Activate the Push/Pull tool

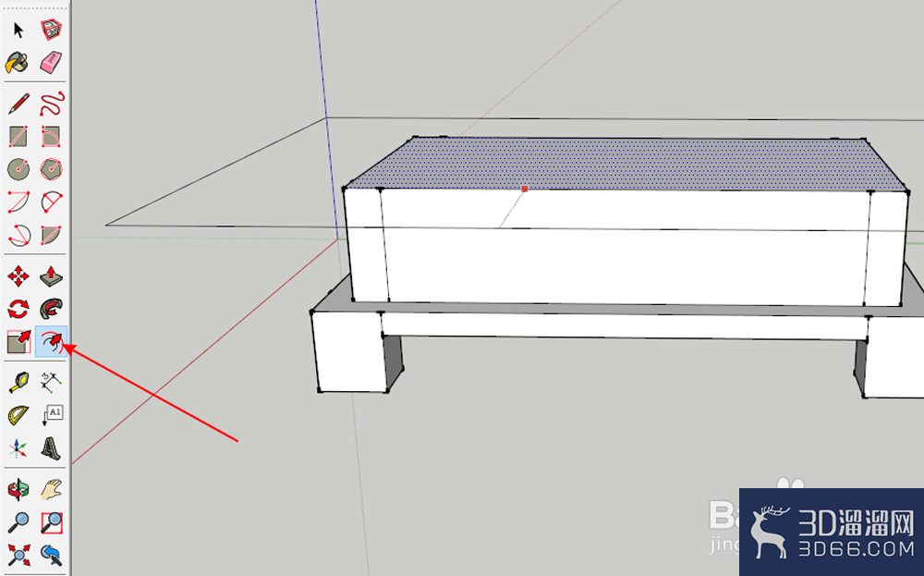pyautogui.click(x=51, y=276)
